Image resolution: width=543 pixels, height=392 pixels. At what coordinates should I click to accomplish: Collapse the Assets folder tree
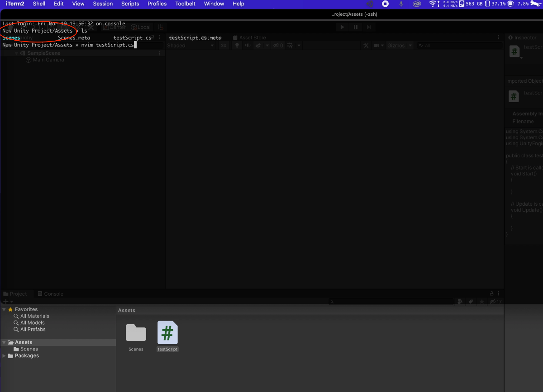[4, 343]
